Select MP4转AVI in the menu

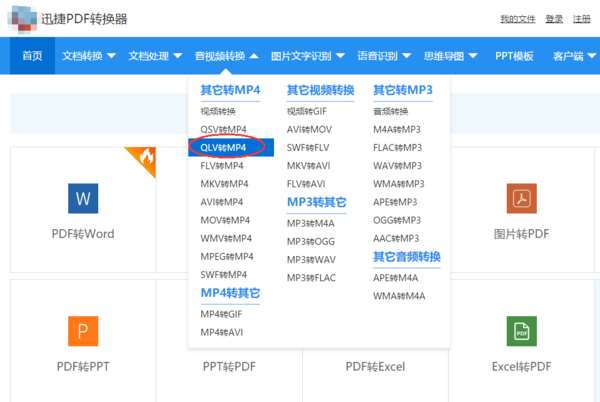(x=222, y=332)
